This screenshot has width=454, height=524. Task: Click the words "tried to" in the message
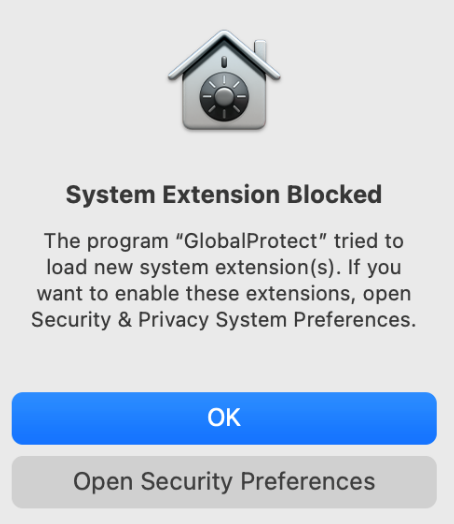369,241
